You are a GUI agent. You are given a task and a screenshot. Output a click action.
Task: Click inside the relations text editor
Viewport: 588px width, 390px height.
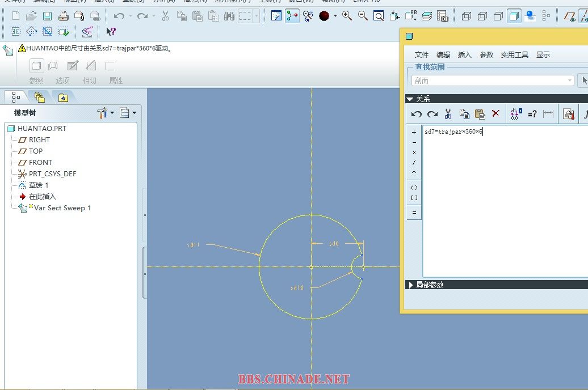coord(505,201)
